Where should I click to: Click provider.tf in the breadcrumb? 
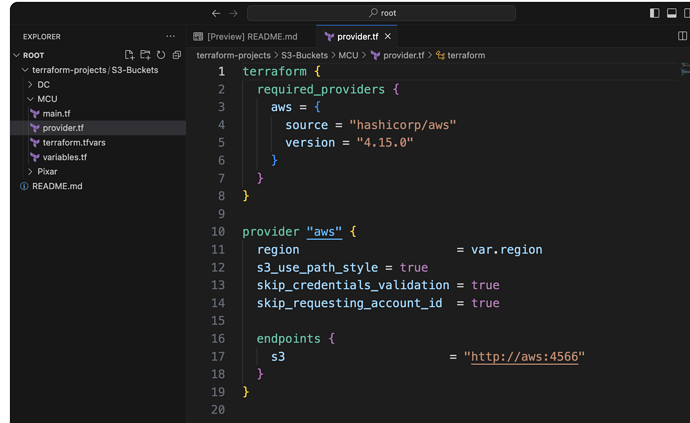(x=404, y=55)
